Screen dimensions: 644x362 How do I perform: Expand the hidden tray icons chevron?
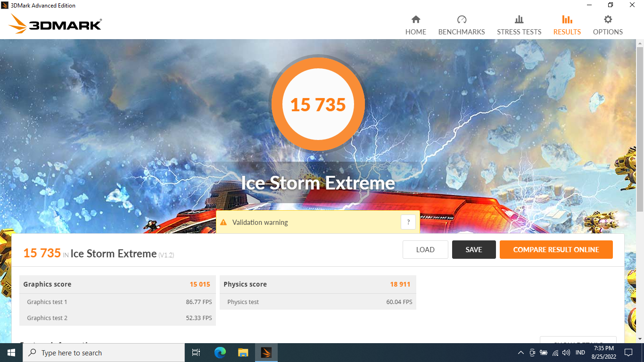pos(521,353)
